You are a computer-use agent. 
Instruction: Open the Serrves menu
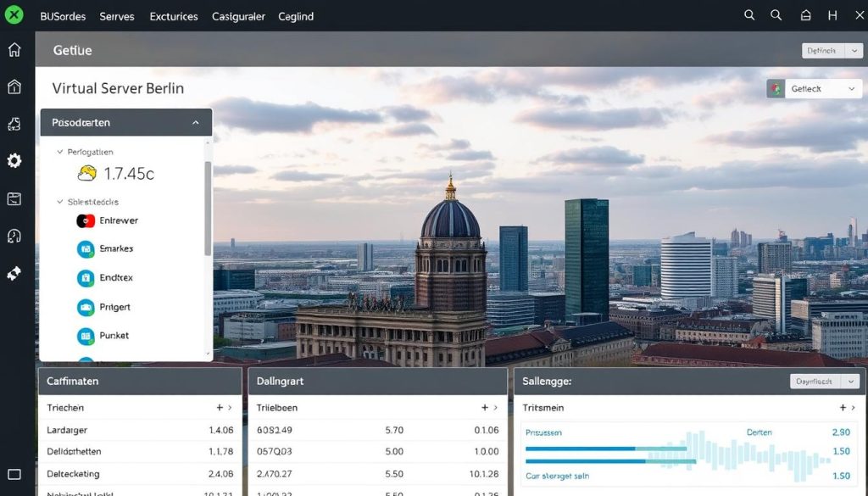coord(117,17)
